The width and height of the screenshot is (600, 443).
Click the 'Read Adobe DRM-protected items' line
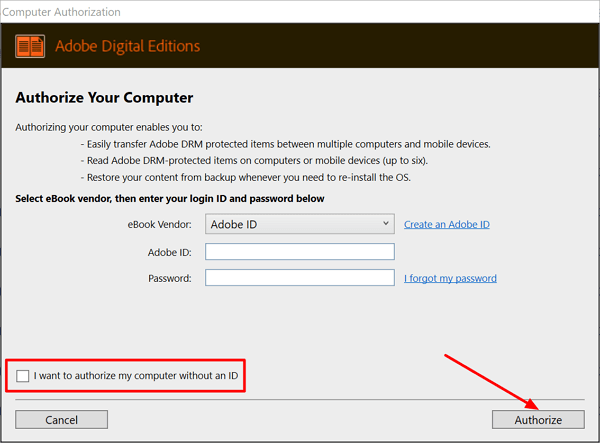click(254, 161)
